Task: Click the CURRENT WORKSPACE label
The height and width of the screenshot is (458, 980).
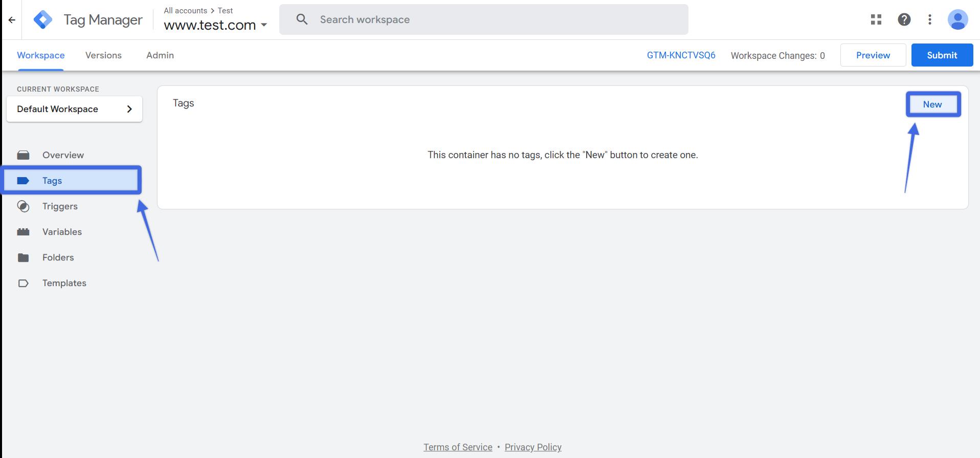Action: tap(58, 89)
